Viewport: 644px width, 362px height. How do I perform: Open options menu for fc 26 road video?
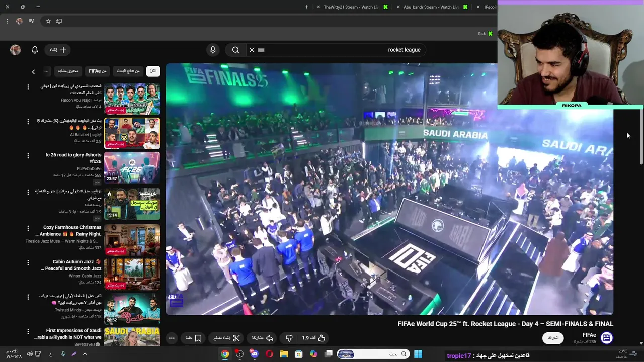click(x=28, y=156)
